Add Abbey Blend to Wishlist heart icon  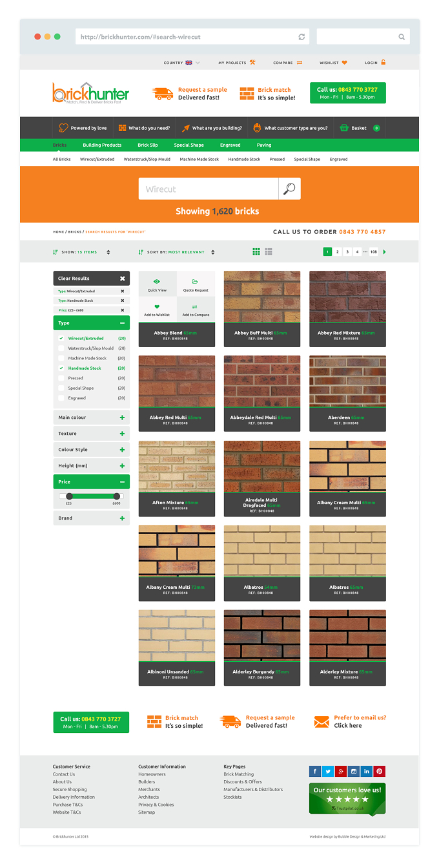click(x=157, y=307)
